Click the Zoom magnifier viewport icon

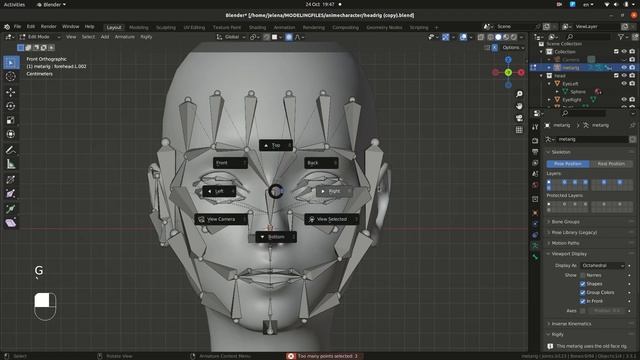click(x=519, y=94)
